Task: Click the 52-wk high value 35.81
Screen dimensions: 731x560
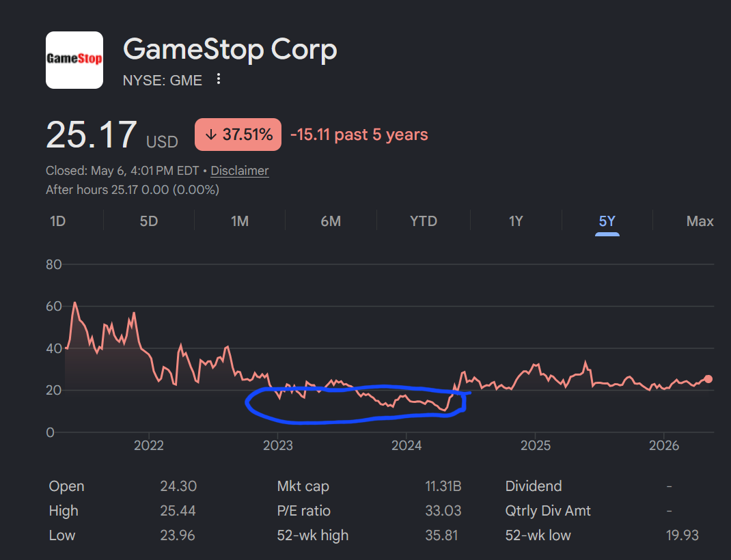Action: coord(441,535)
